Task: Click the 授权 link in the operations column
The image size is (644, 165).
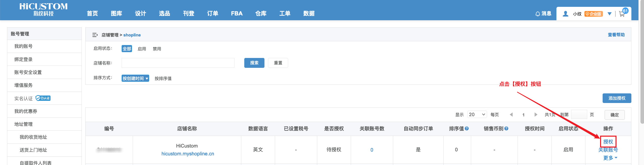Action: (x=608, y=142)
